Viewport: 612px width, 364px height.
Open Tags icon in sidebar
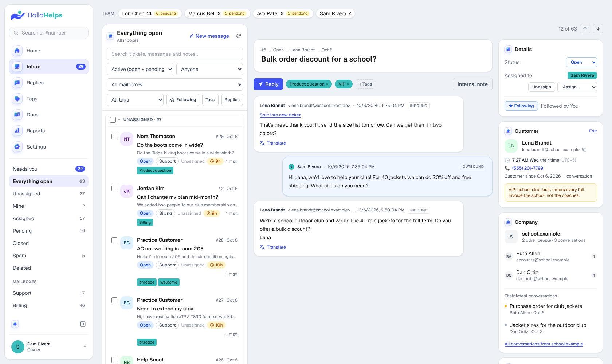17,99
